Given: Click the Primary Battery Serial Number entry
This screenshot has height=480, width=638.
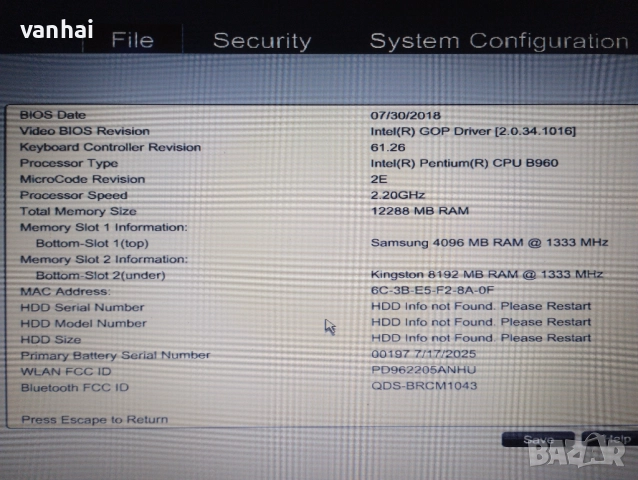Looking at the screenshot, I should pos(115,355).
